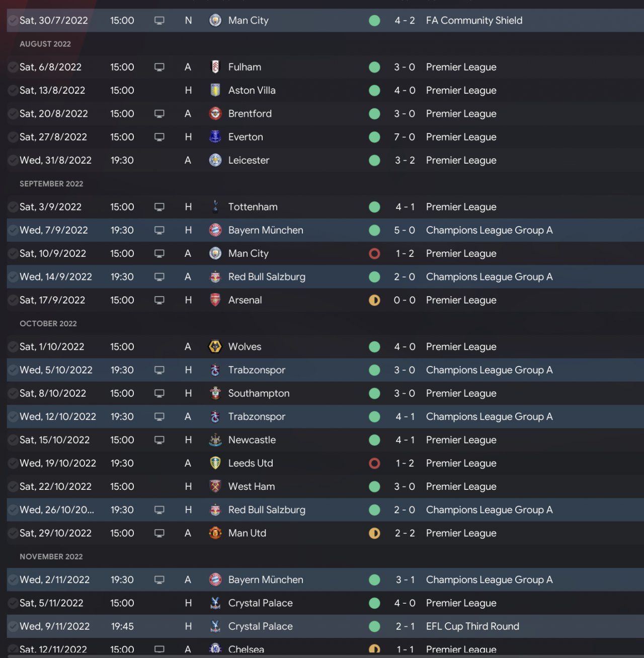Image resolution: width=644 pixels, height=658 pixels.
Task: Click the Bayern München badge on 7/9/2022
Action: [215, 230]
